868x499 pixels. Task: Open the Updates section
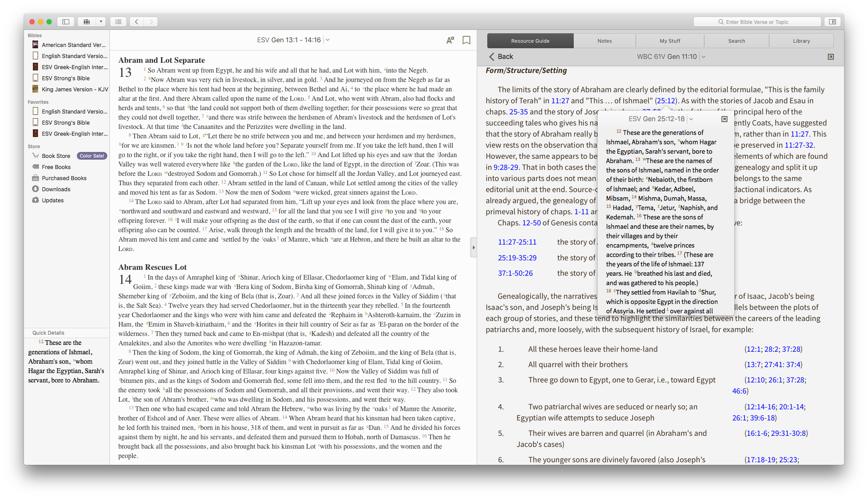[53, 200]
